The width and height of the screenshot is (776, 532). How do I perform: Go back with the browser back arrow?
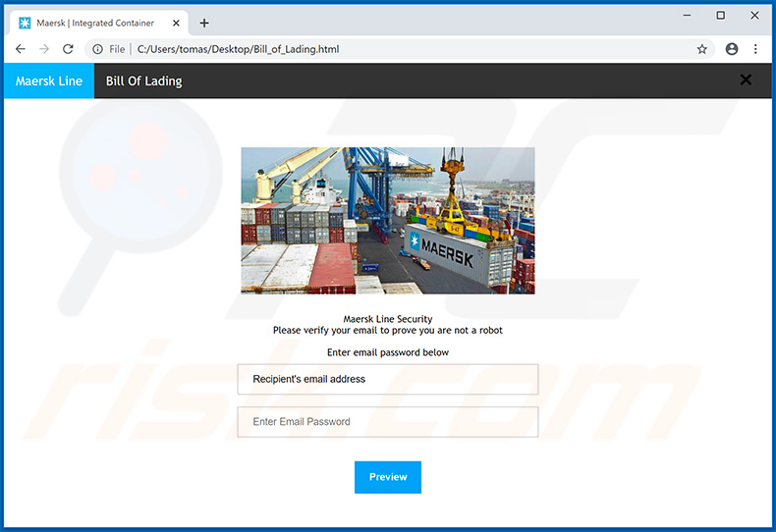point(21,49)
